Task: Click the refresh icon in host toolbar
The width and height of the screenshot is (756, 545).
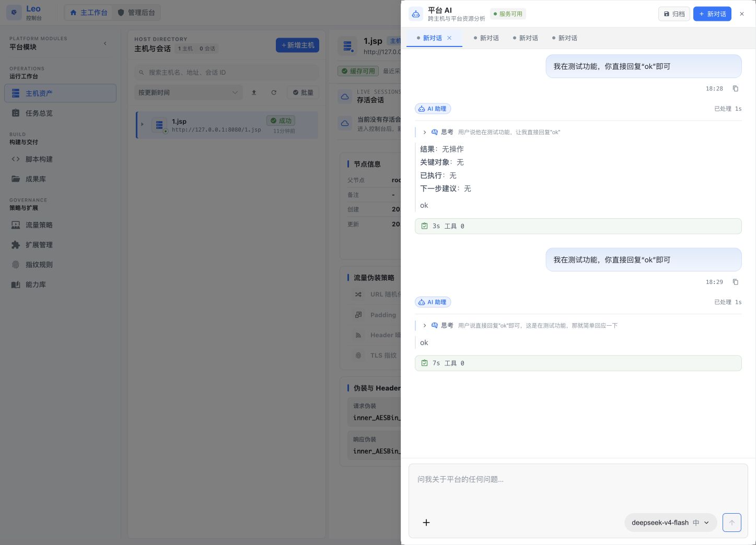Action: tap(274, 92)
